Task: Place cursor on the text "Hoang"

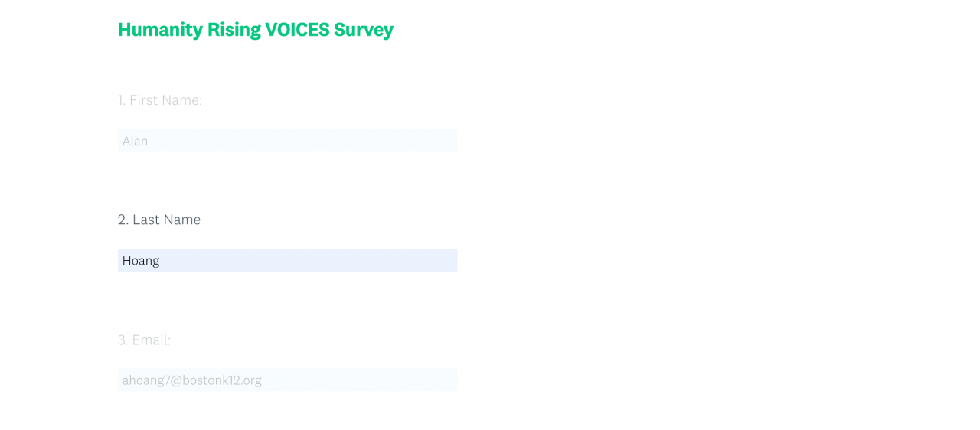Action: (141, 261)
